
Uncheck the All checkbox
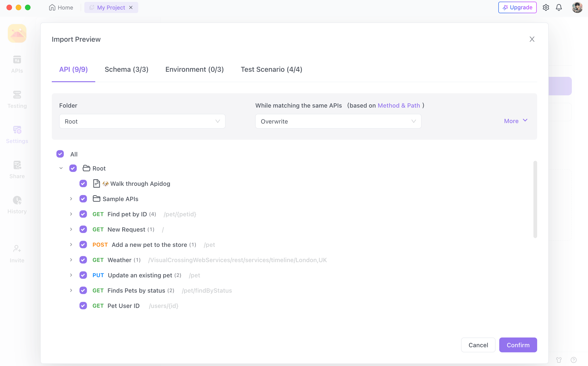pos(60,154)
